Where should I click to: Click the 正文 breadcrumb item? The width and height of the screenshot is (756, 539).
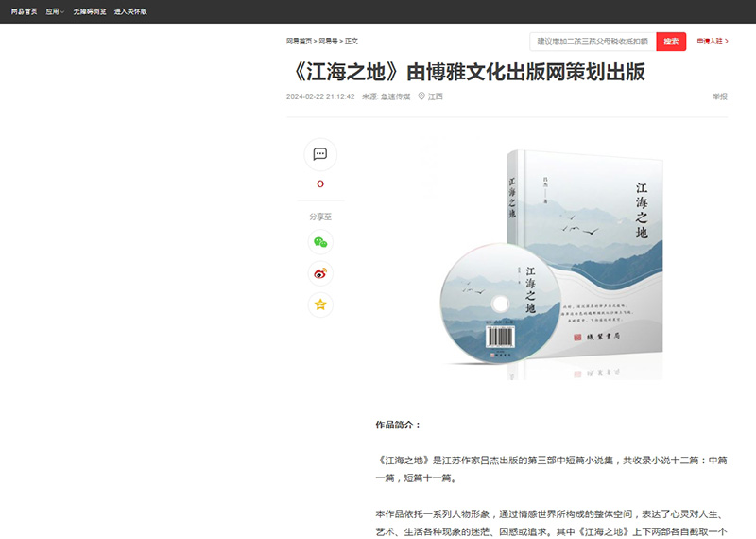click(x=352, y=41)
